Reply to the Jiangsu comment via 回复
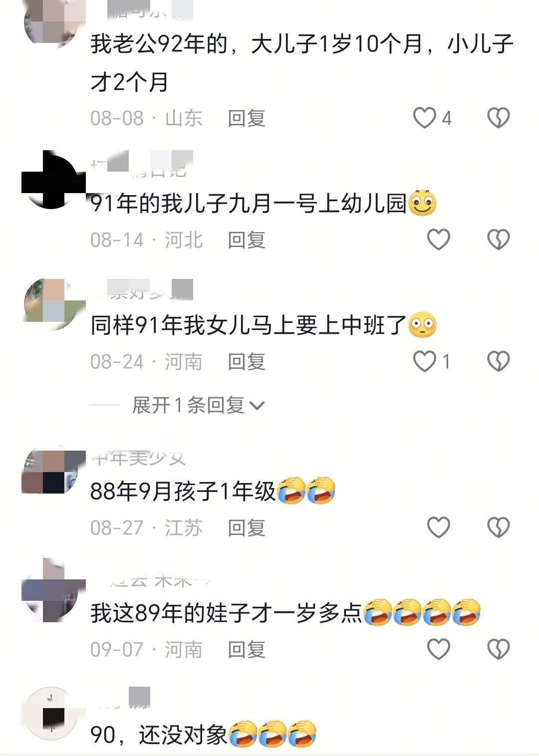539x756 pixels. tap(247, 527)
